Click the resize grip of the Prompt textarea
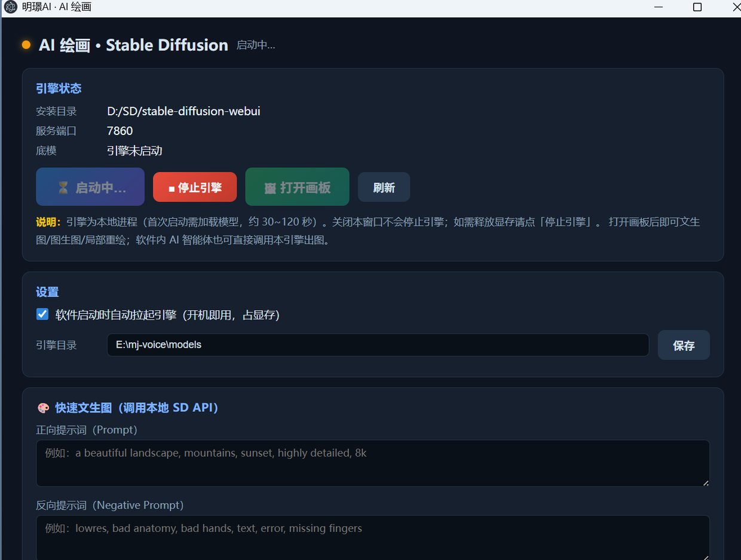 click(706, 482)
